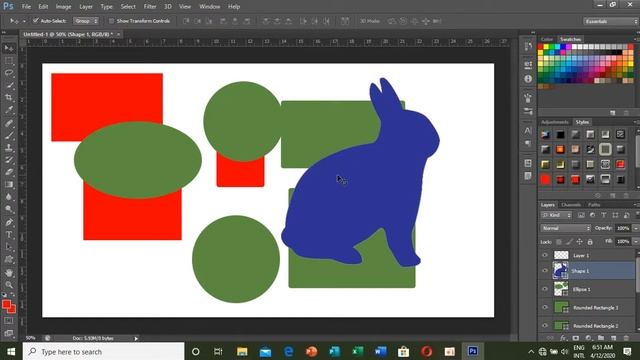Hide the Shape 1 layer
Viewport: 640px width, 360px height.
pos(545,271)
